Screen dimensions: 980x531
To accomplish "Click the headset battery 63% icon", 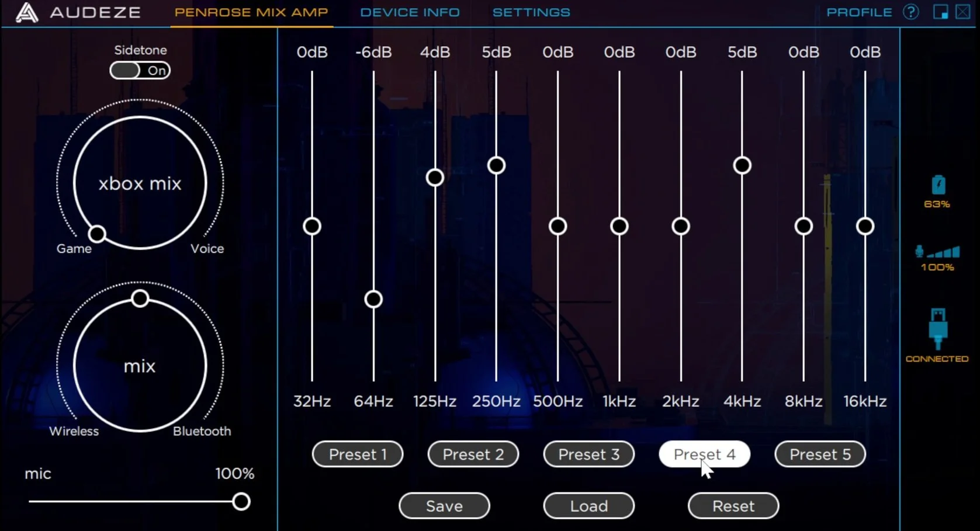I will coord(938,185).
